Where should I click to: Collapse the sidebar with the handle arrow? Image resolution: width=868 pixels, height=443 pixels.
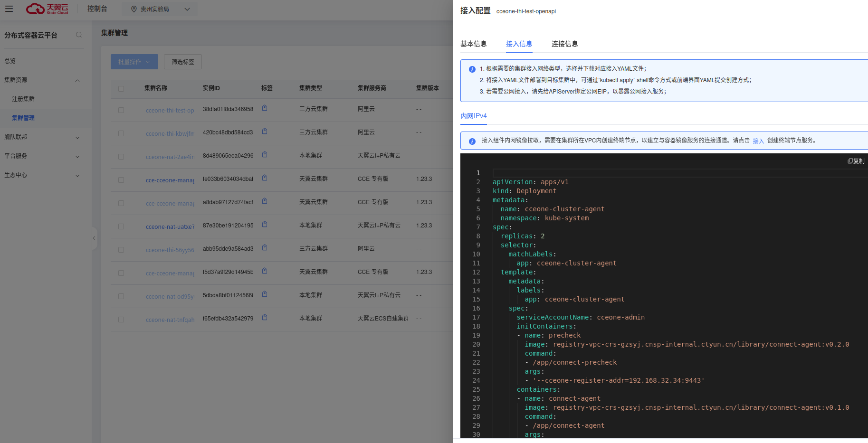pyautogui.click(x=94, y=238)
